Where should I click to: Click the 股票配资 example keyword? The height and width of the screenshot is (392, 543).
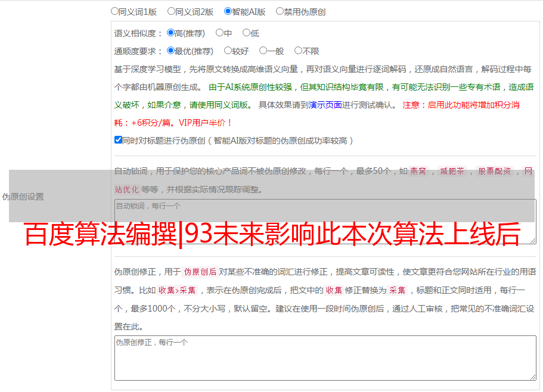495,171
